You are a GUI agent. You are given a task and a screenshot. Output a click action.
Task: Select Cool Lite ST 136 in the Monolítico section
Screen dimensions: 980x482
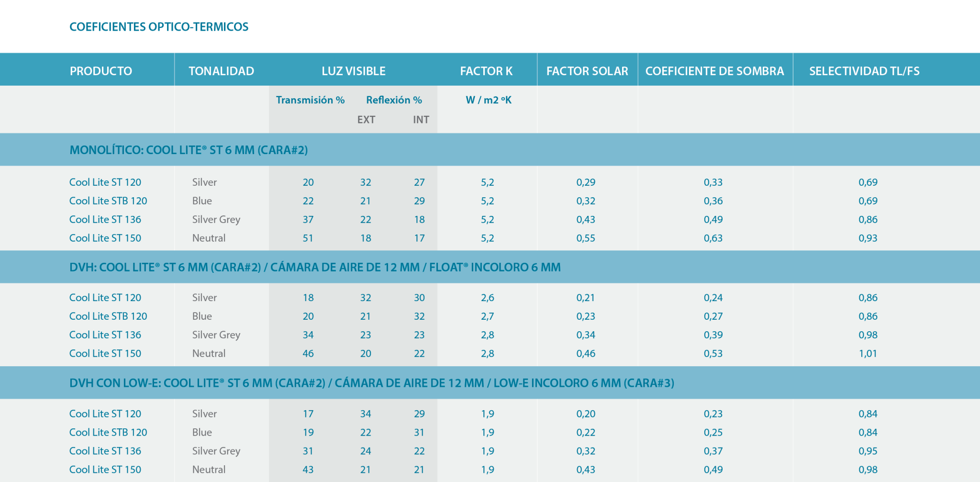point(105,220)
